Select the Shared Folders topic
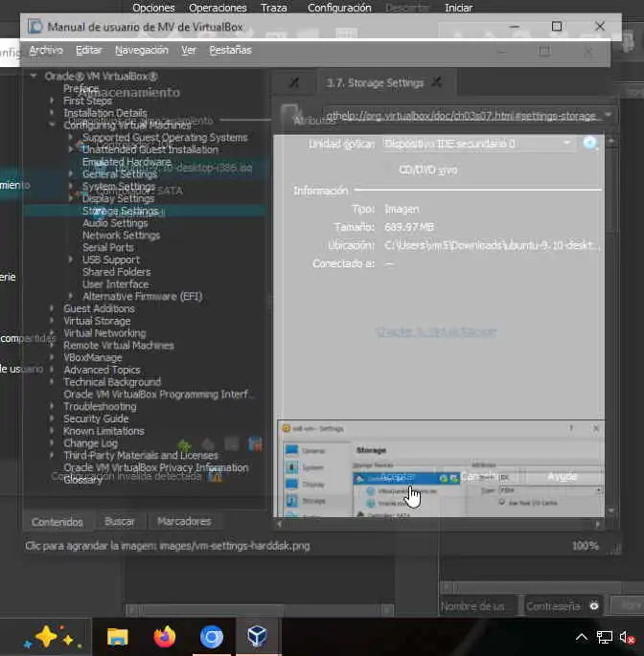Image resolution: width=644 pixels, height=656 pixels. [x=116, y=272]
